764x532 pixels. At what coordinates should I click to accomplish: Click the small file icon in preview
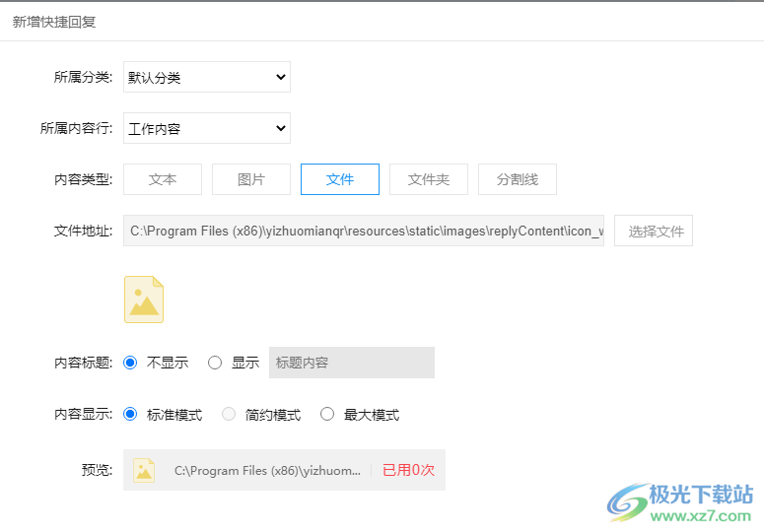[x=144, y=470]
